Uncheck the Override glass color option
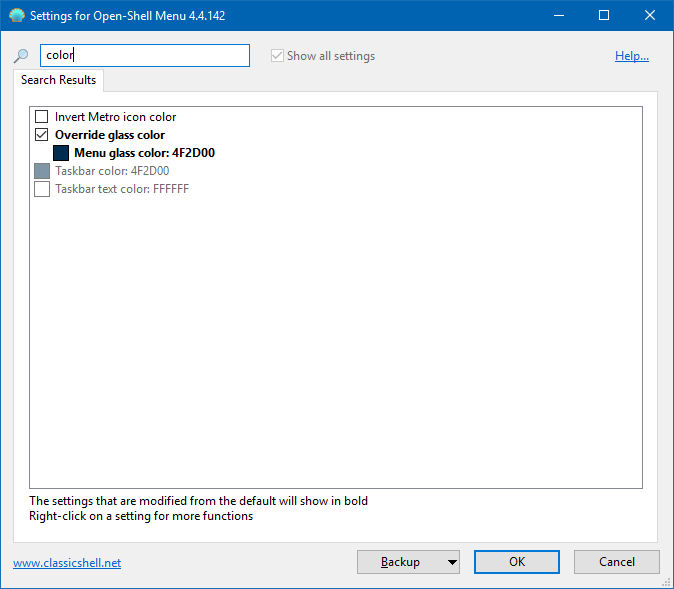 click(42, 135)
